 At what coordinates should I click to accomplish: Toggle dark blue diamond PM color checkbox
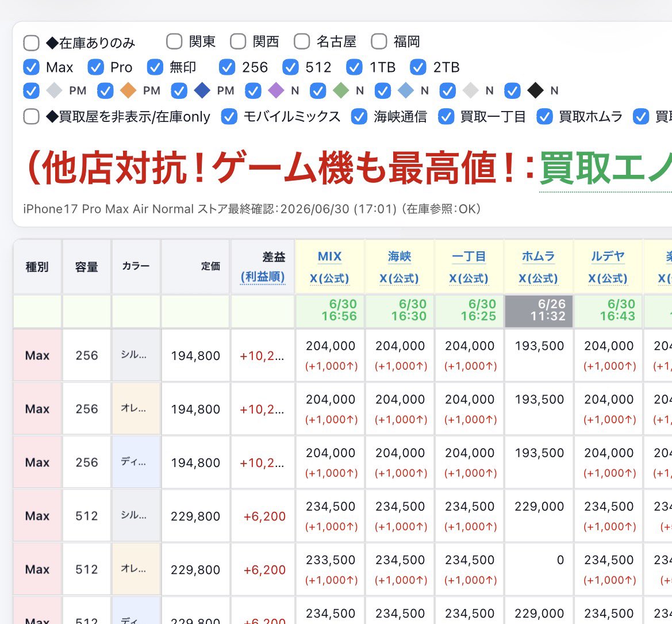[x=179, y=91]
